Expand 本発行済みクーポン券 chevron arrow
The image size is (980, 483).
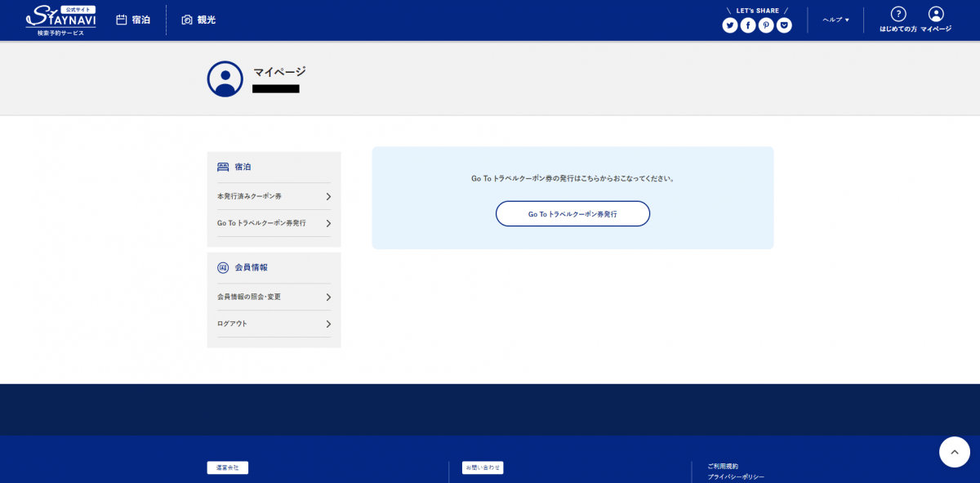click(328, 197)
